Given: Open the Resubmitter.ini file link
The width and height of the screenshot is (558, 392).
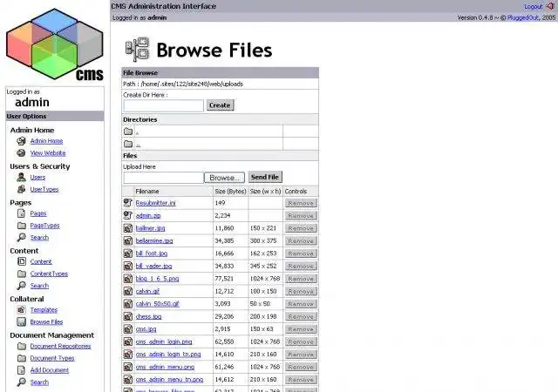Looking at the screenshot, I should pyautogui.click(x=155, y=203).
